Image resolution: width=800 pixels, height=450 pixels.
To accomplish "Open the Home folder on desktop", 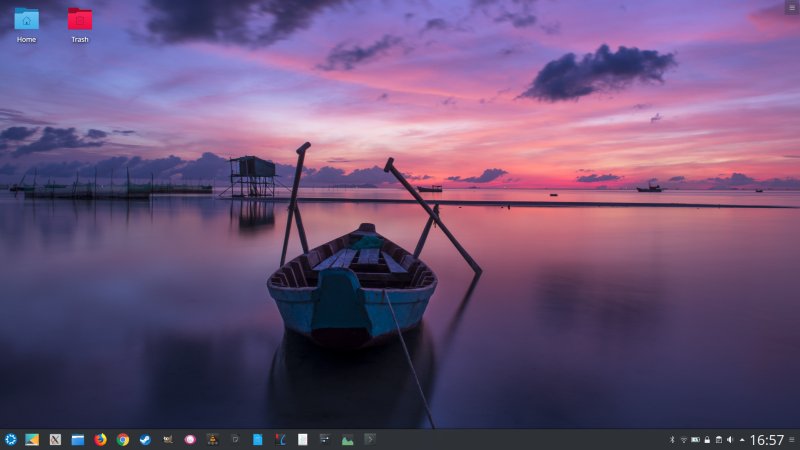I will (x=26, y=26).
